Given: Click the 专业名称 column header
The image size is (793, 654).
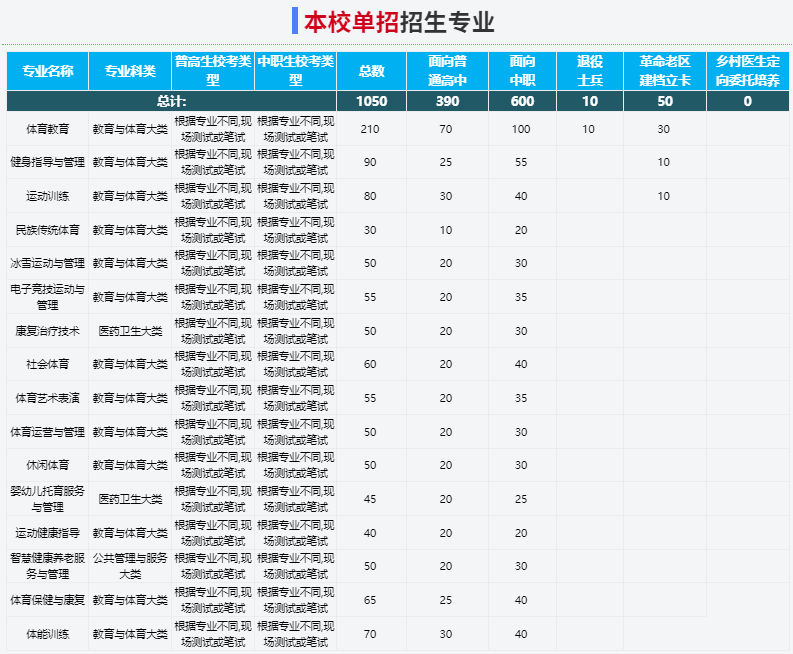Looking at the screenshot, I should 47,71.
